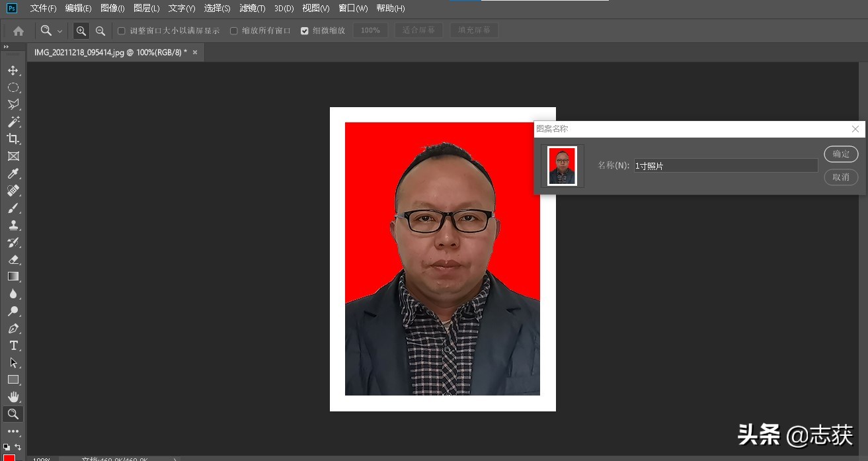Select the Hand tool

point(13,397)
